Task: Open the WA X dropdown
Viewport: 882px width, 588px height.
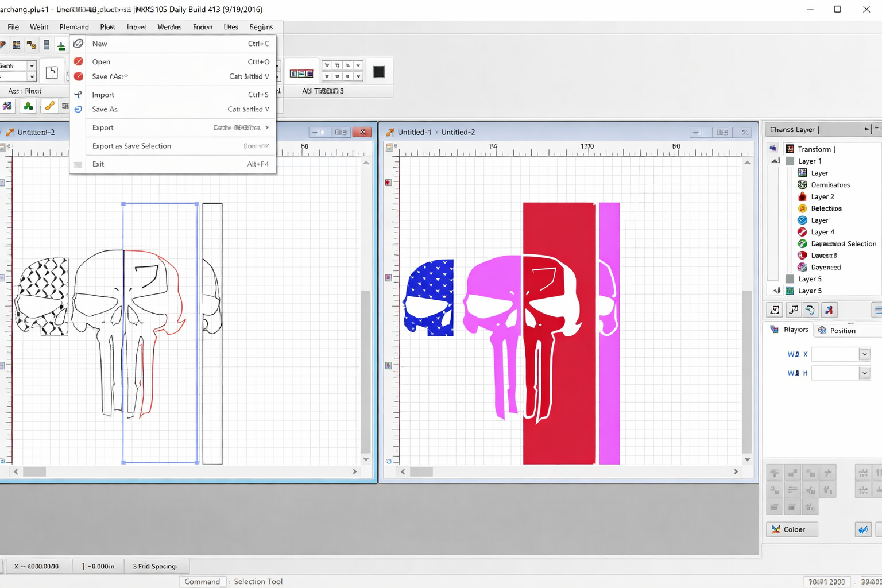Action: [864, 354]
